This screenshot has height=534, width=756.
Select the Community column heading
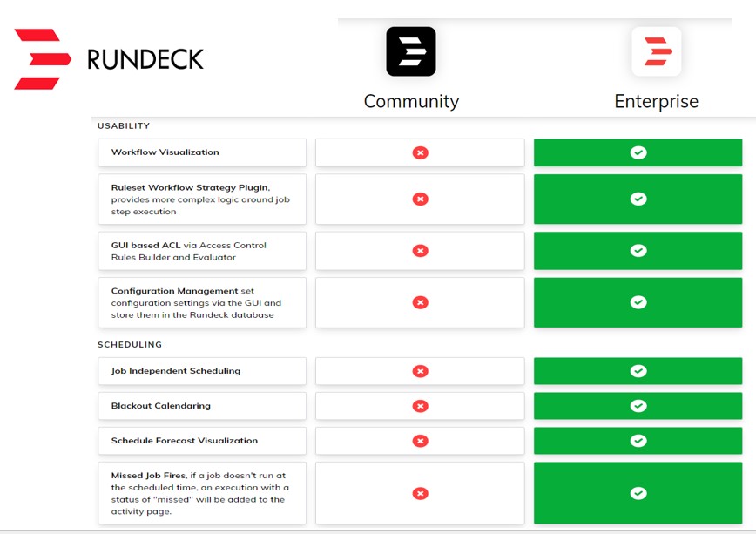tap(411, 101)
